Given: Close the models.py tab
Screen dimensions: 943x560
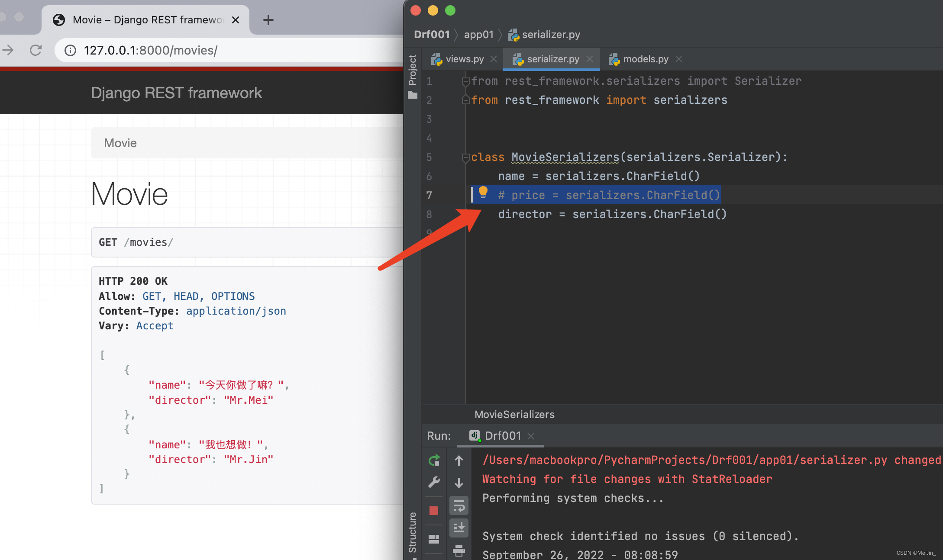Looking at the screenshot, I should coord(679,59).
